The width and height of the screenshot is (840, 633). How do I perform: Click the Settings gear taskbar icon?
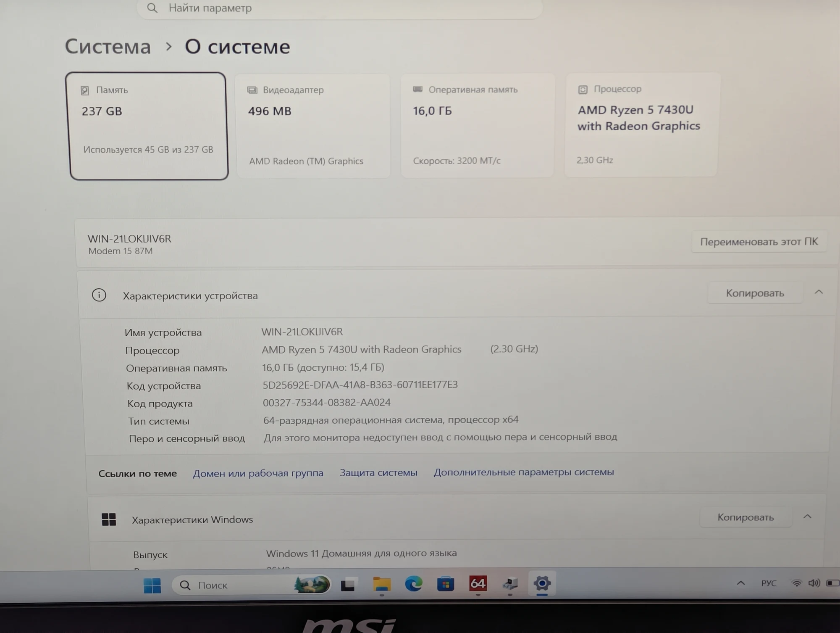tap(542, 583)
